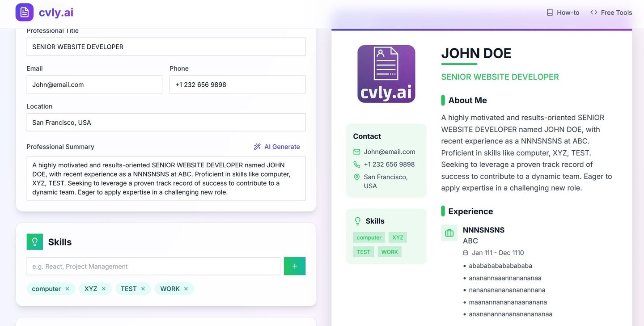
Task: Click San Francisco, USA in Contact card
Action: (x=386, y=182)
